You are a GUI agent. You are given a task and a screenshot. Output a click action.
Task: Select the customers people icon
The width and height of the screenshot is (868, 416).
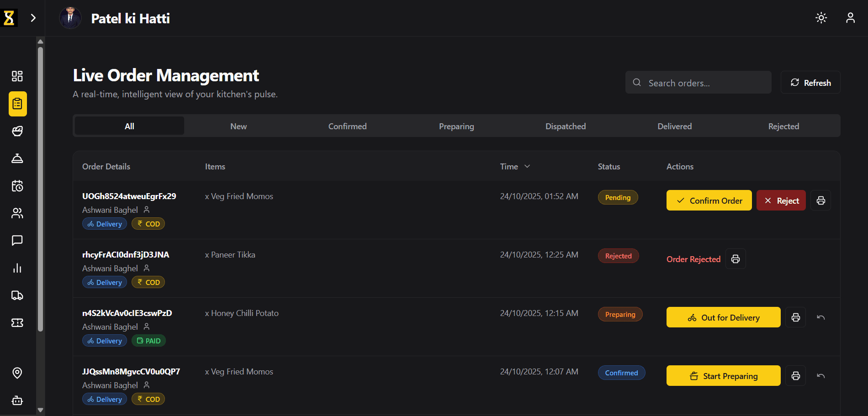pyautogui.click(x=17, y=213)
